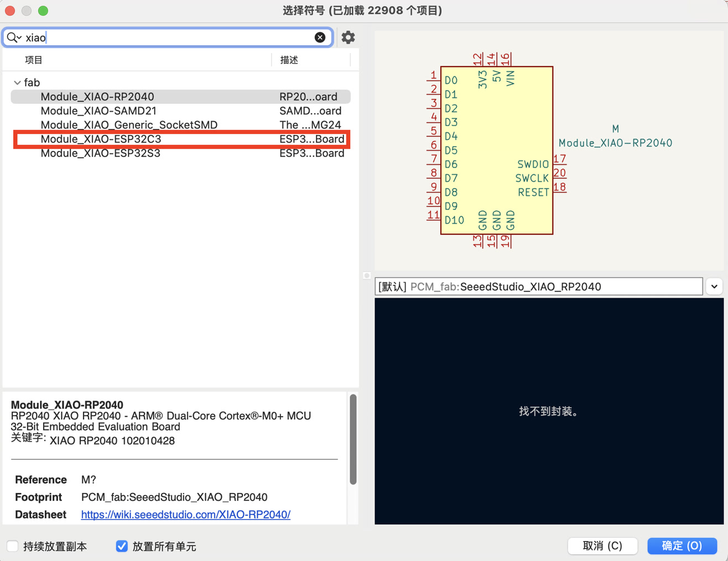Confirm with the 确定 (O) button
Image resolution: width=728 pixels, height=561 pixels.
click(682, 546)
